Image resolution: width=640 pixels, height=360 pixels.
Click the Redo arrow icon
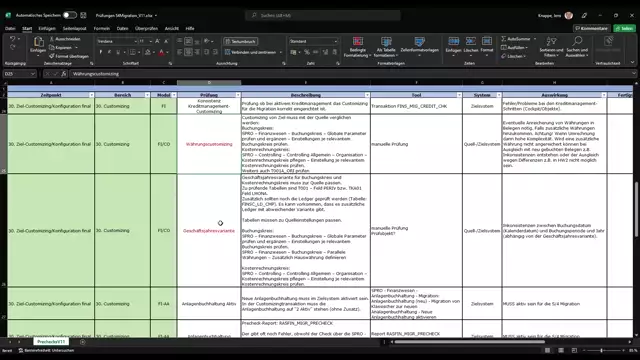pos(13,47)
